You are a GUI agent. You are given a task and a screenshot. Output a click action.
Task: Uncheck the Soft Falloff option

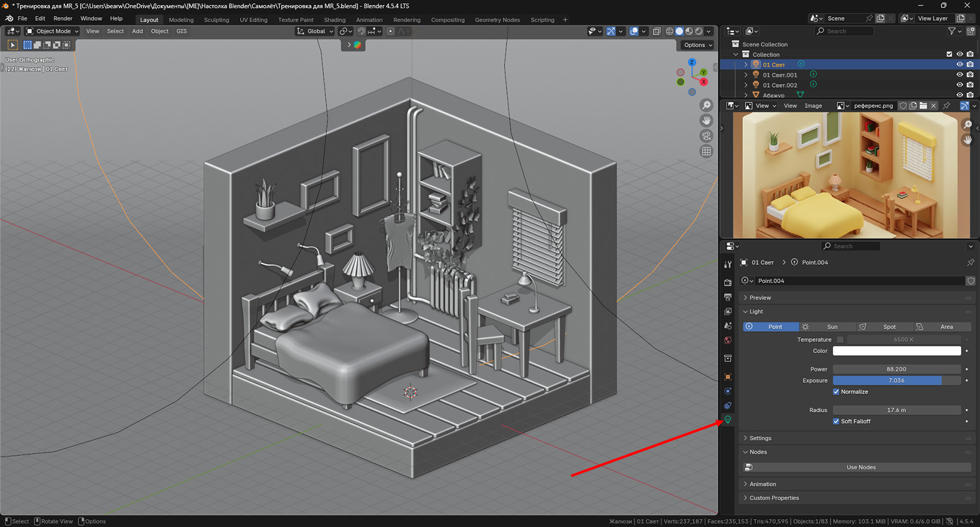pyautogui.click(x=836, y=422)
